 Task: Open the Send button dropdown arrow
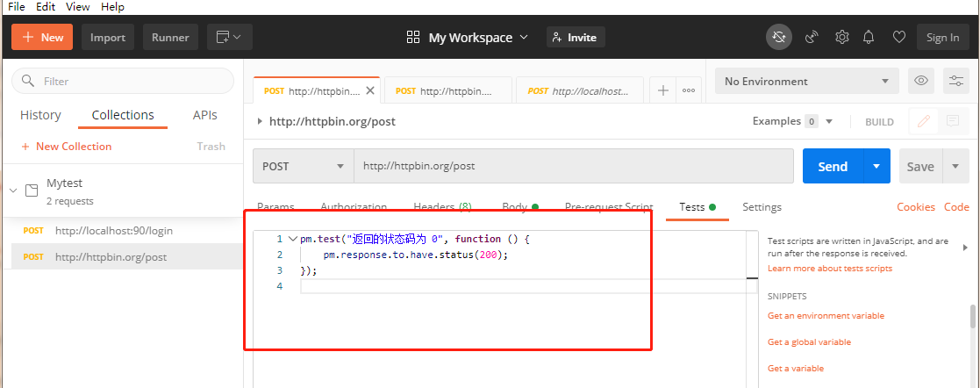876,166
